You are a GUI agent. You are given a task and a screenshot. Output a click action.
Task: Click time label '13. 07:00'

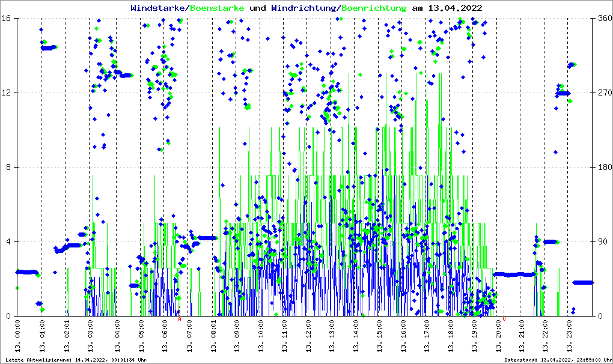pyautogui.click(x=189, y=336)
